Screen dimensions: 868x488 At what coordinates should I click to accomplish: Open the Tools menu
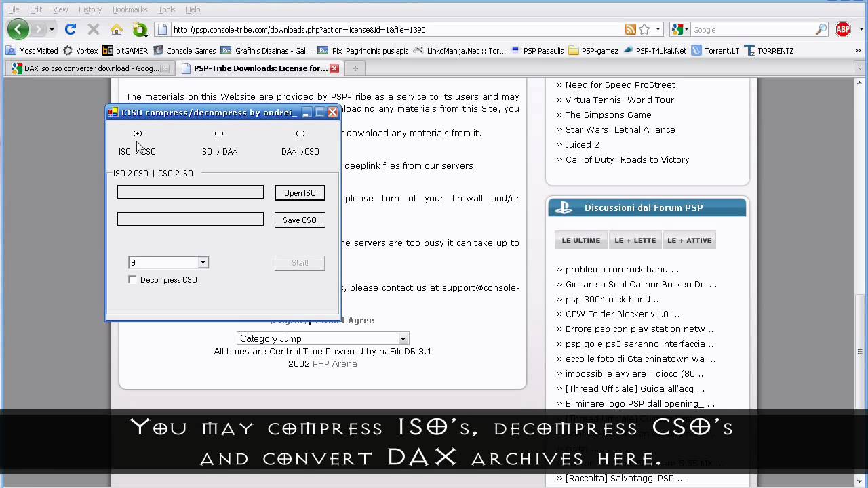166,9
